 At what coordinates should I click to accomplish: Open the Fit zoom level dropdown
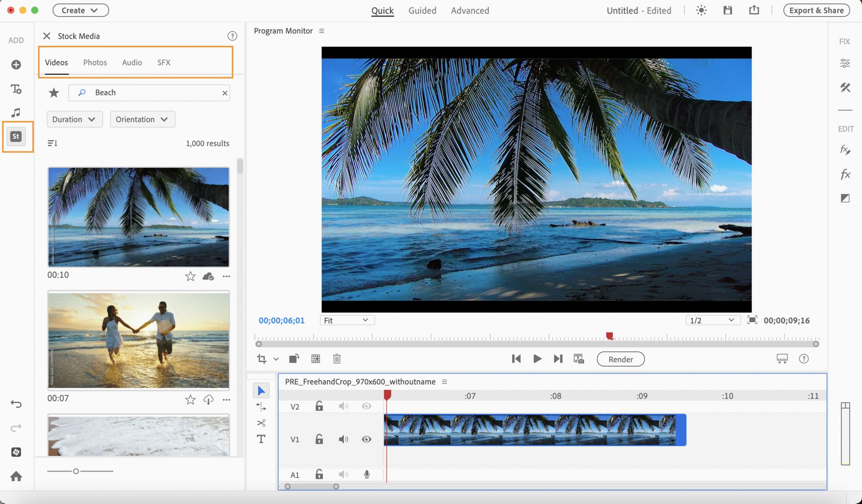click(x=347, y=320)
